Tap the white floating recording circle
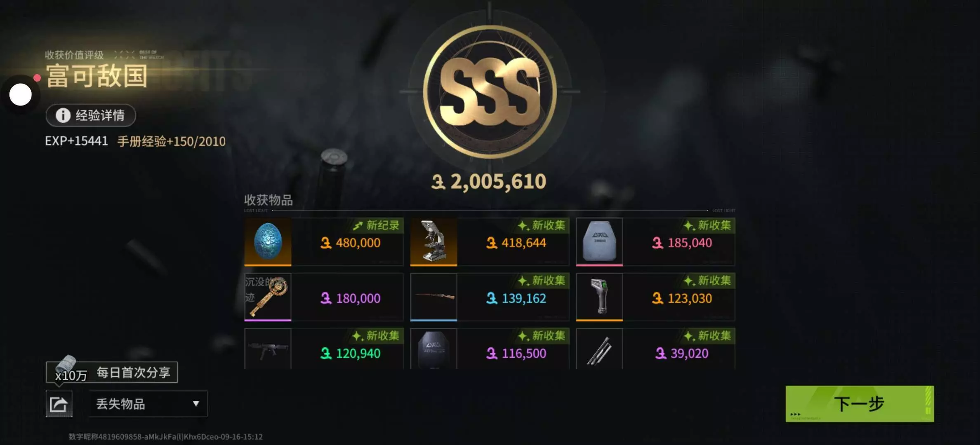The width and height of the screenshot is (980, 445). click(20, 95)
